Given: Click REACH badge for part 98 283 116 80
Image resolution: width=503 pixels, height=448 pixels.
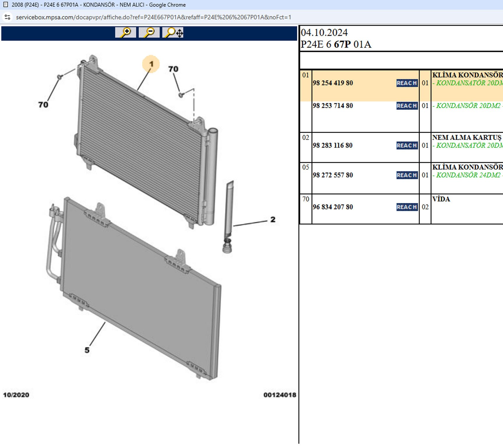Looking at the screenshot, I should click(407, 146).
